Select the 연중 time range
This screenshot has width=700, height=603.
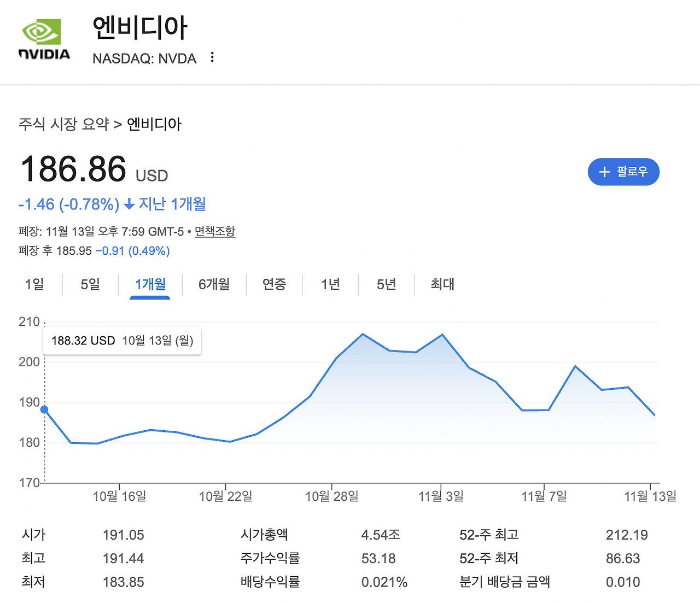click(274, 284)
